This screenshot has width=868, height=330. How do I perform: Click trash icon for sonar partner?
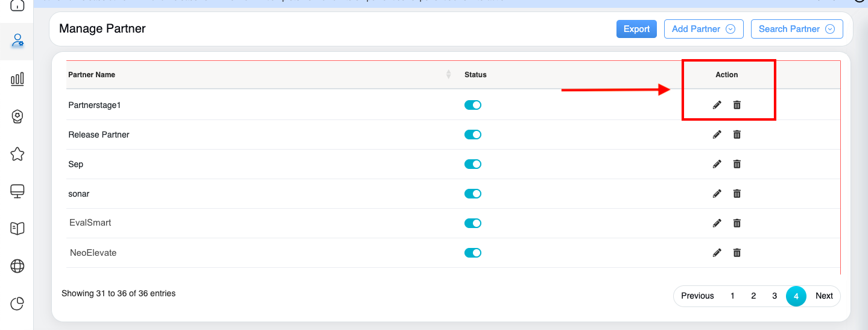[737, 194]
